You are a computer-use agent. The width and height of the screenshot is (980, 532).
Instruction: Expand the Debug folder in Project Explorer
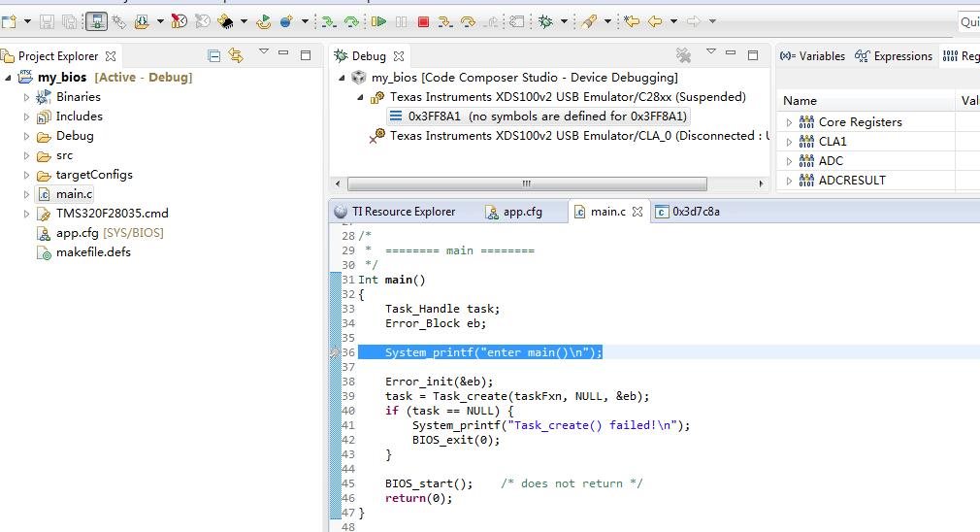(x=26, y=136)
